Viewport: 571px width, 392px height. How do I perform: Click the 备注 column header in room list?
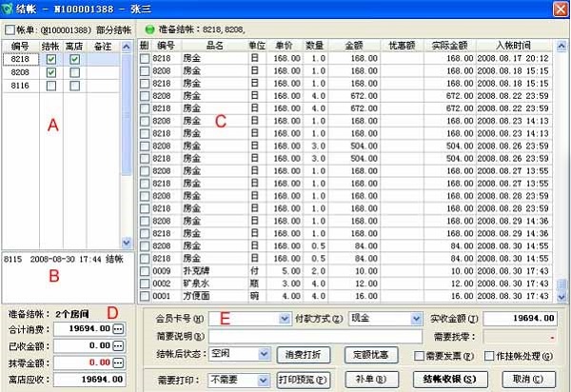coord(103,47)
